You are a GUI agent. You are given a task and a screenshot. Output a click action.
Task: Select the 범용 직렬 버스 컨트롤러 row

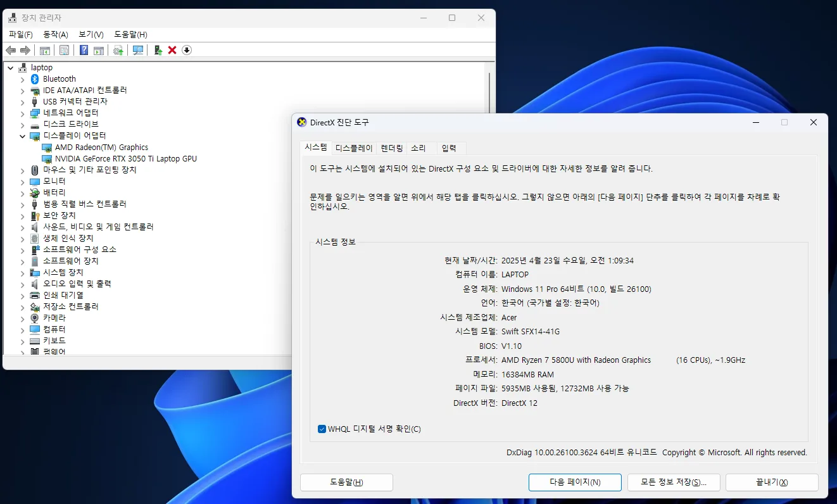tap(85, 204)
